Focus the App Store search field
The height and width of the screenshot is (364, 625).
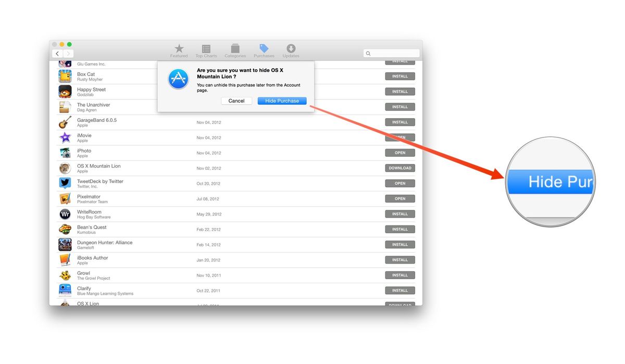pyautogui.click(x=391, y=53)
